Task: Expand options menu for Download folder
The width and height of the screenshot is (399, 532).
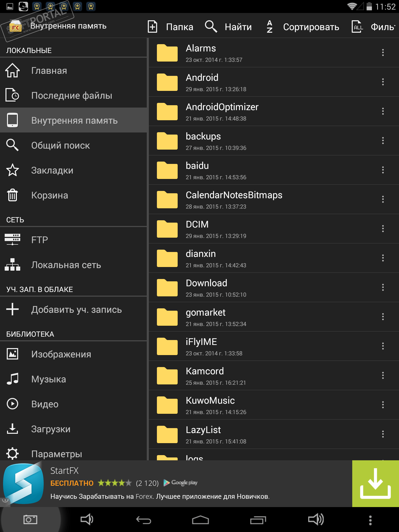Action: tap(383, 287)
